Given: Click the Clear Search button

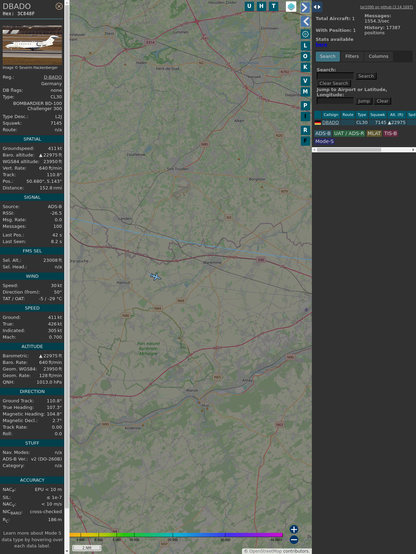Looking at the screenshot, I should tap(334, 83).
